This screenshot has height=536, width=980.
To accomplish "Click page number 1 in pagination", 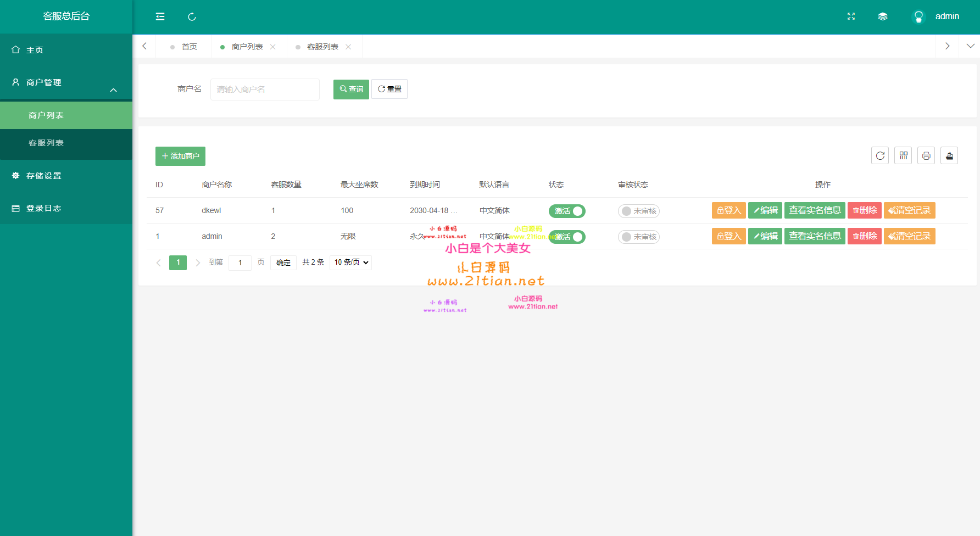I will [177, 263].
